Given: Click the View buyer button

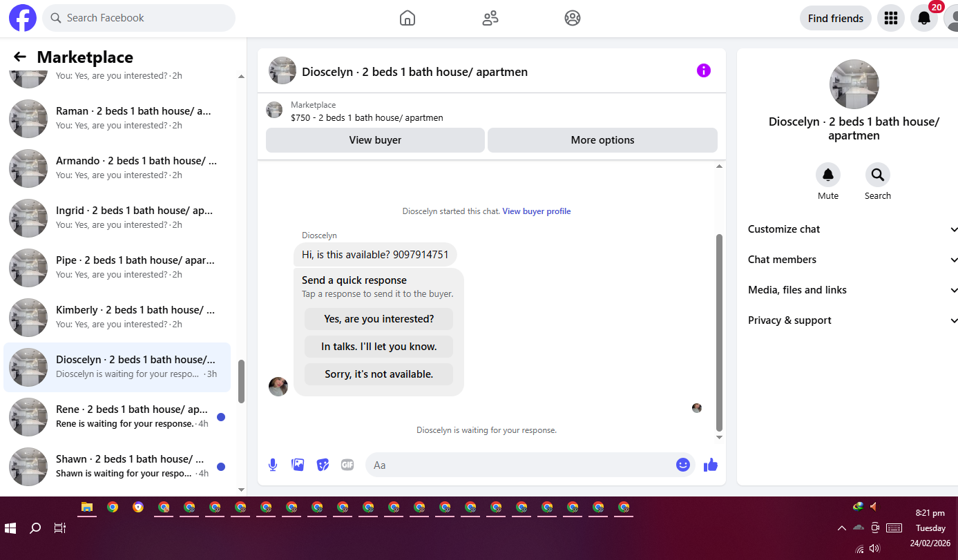Looking at the screenshot, I should [x=375, y=140].
